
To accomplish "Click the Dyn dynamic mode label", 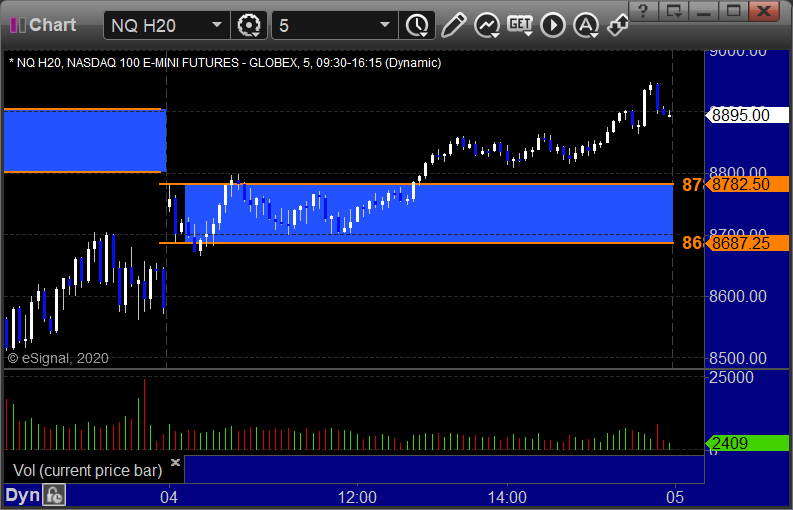I will coord(22,495).
